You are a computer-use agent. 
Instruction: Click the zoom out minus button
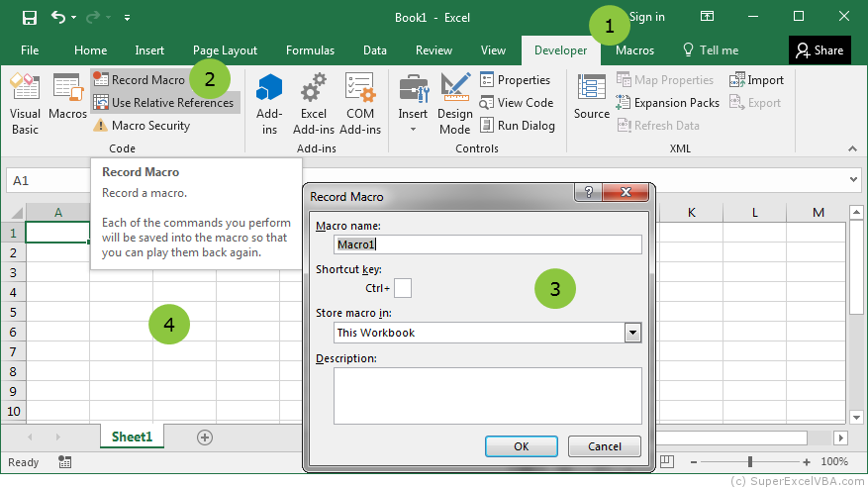pyautogui.click(x=693, y=461)
